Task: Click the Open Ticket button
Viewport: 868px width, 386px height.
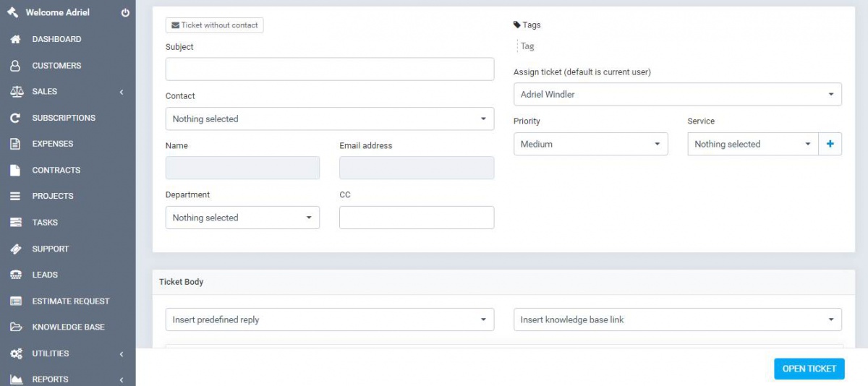Action: pos(809,369)
